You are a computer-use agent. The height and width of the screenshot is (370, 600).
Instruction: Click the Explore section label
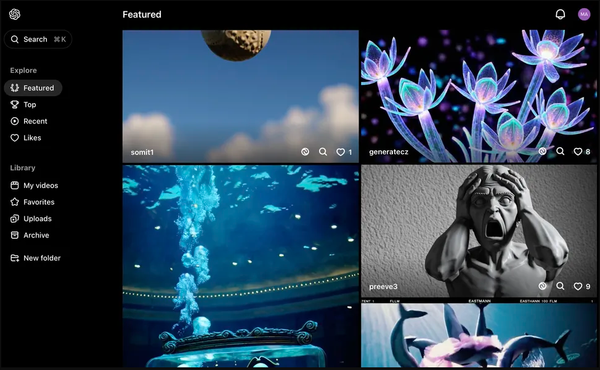point(23,70)
